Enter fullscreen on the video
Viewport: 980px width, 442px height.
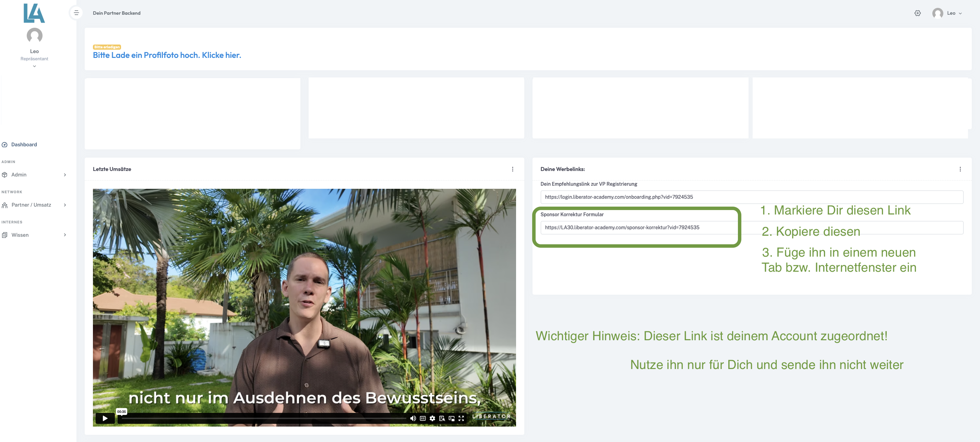(461, 418)
